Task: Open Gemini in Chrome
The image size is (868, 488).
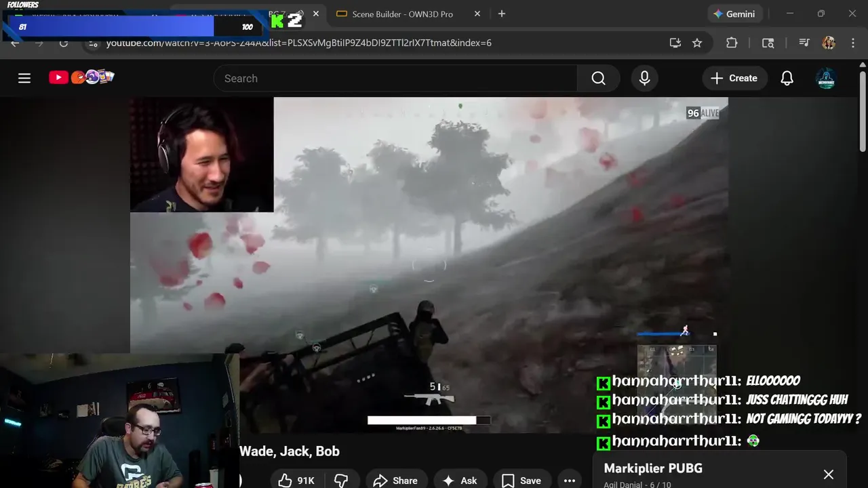Action: tap(734, 14)
